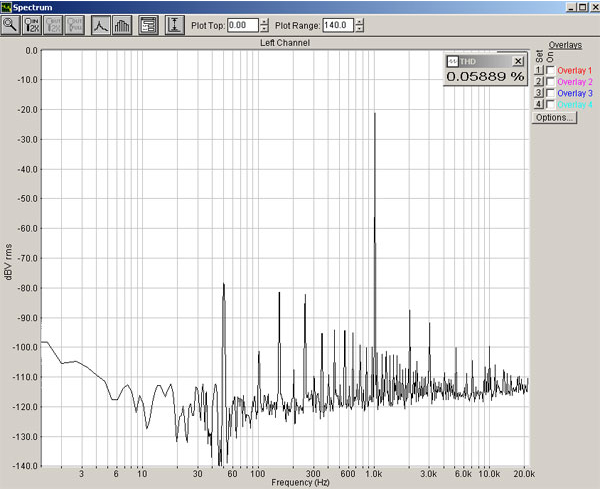Enable the Overlay 1 checkbox

[550, 70]
